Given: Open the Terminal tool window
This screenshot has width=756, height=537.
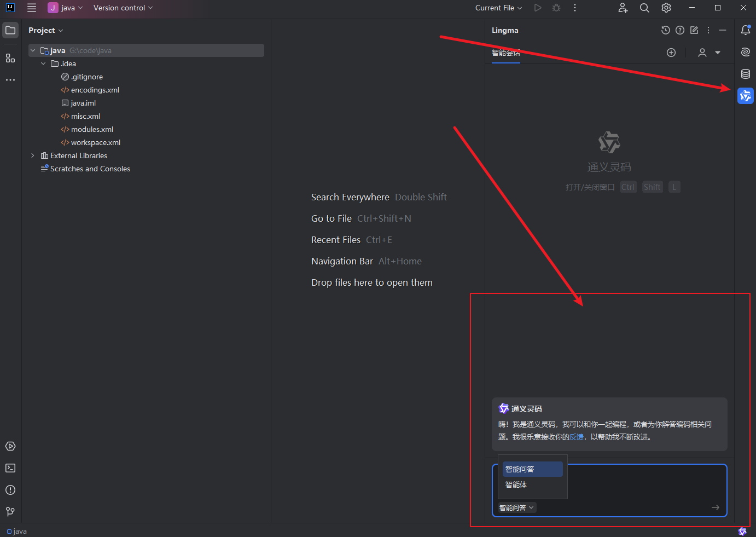Looking at the screenshot, I should point(10,468).
